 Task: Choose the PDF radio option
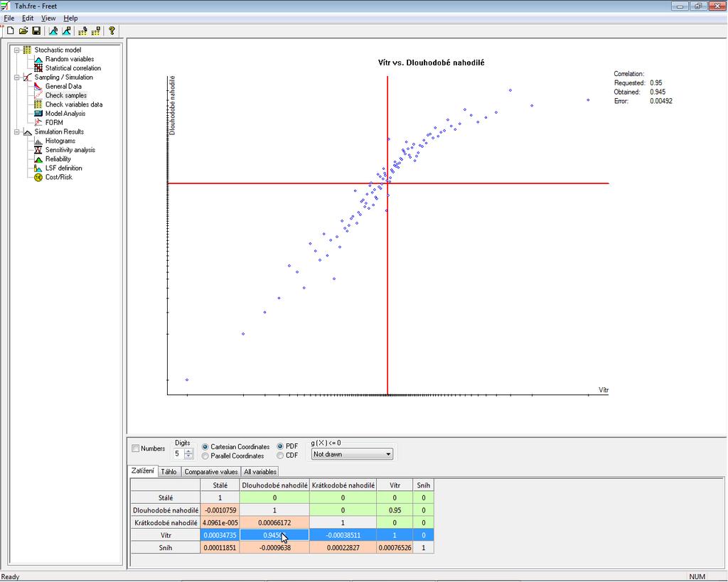(280, 446)
